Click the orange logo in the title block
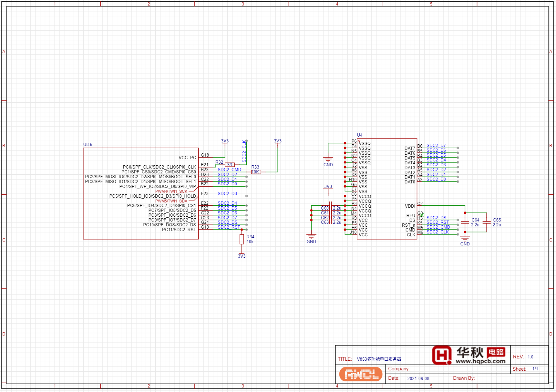 [361, 374]
